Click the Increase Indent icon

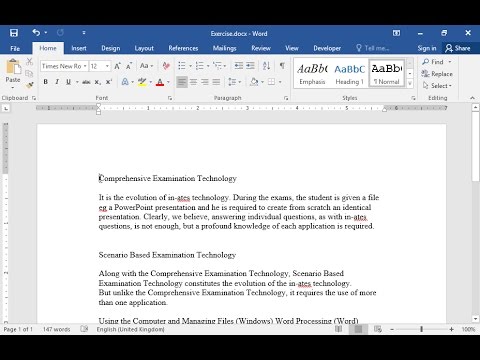[250, 66]
